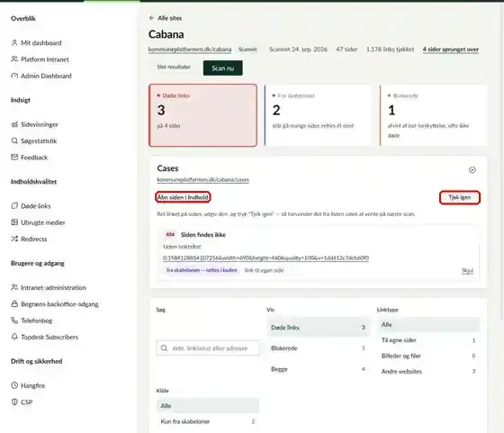Show 4 sider sprunget over
Image resolution: width=504 pixels, height=433 pixels.
451,50
